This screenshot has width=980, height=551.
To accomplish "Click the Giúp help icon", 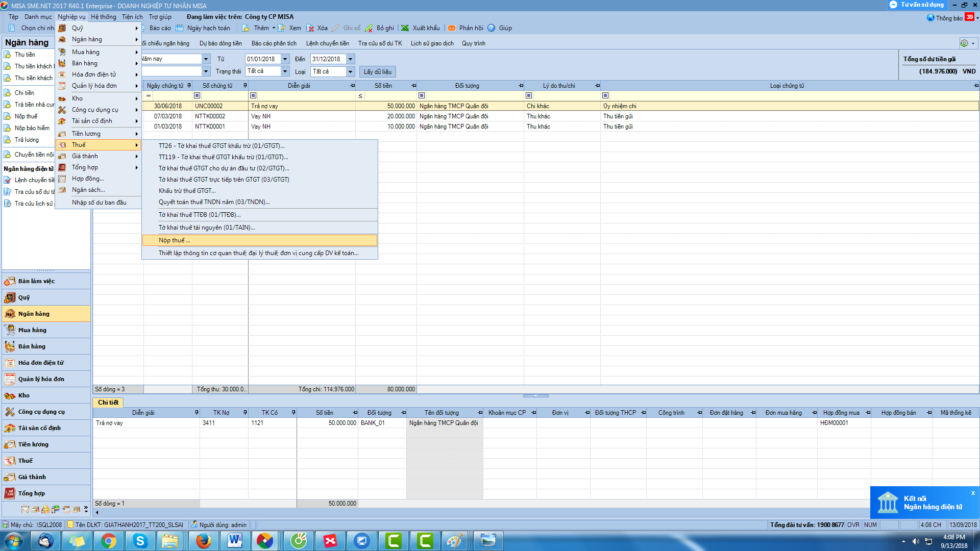I will pyautogui.click(x=492, y=28).
